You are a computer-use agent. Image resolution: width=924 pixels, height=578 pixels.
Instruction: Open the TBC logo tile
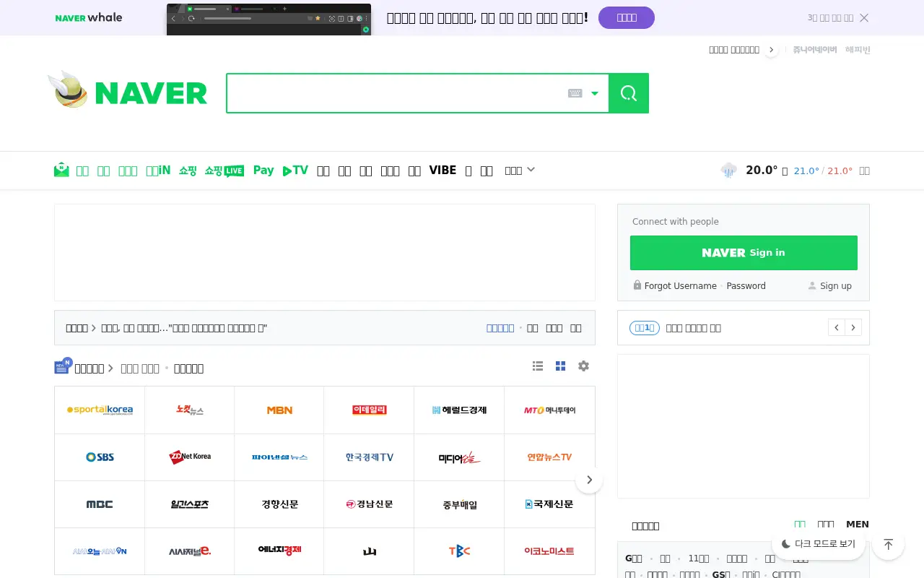click(x=459, y=551)
